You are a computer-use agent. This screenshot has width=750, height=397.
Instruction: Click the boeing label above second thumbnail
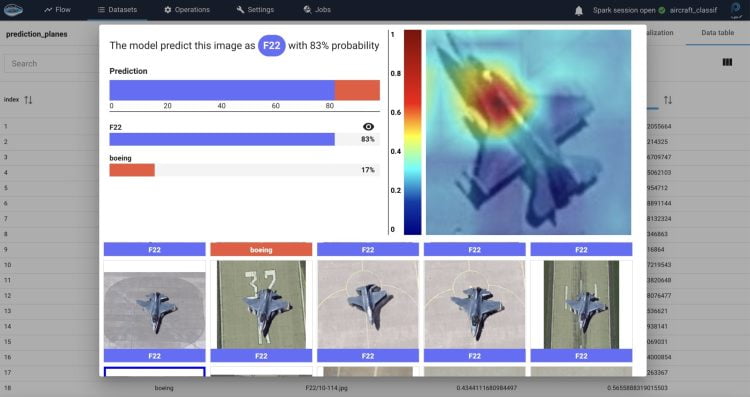[261, 249]
